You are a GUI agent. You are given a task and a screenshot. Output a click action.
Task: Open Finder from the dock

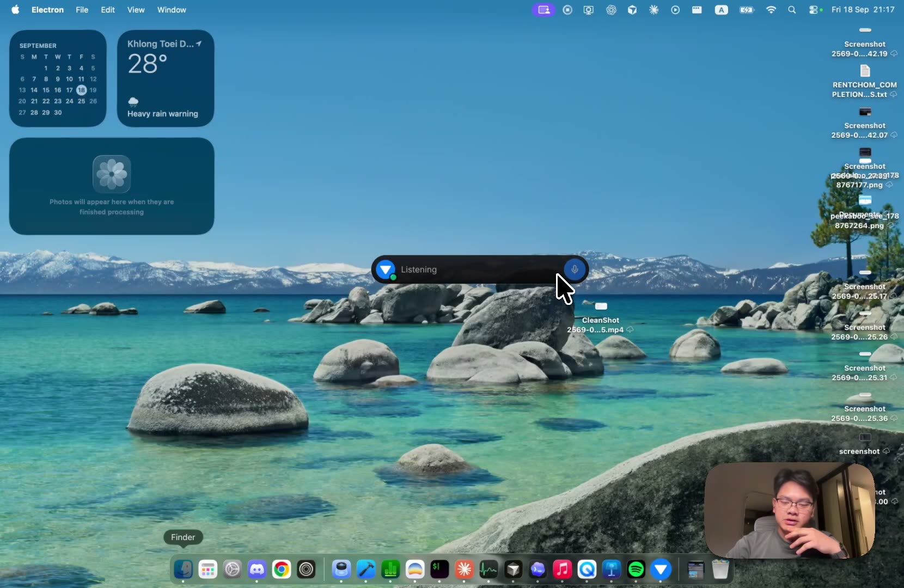[x=184, y=569]
